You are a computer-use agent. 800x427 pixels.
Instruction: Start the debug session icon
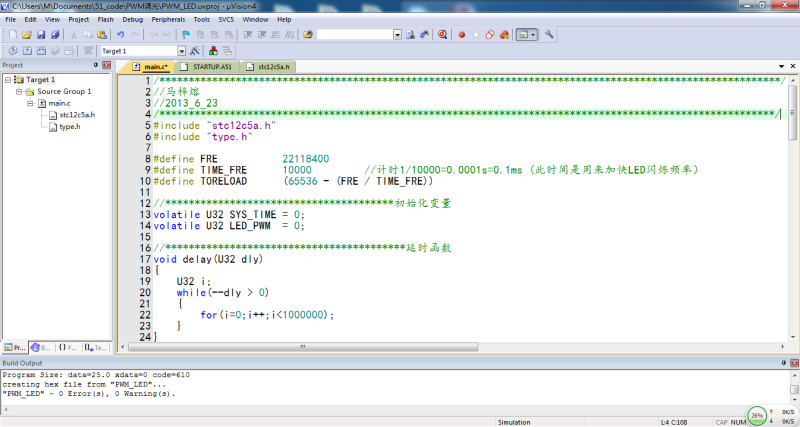(x=441, y=34)
